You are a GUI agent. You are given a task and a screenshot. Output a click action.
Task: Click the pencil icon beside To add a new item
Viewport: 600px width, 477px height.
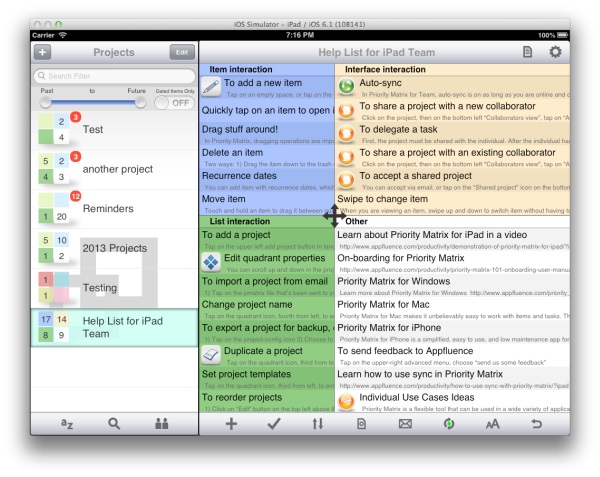[x=211, y=87]
